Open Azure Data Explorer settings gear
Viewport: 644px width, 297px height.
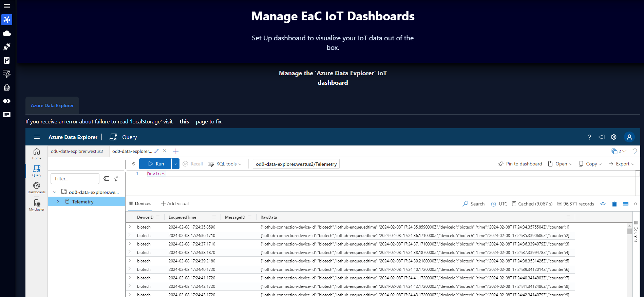pos(614,137)
